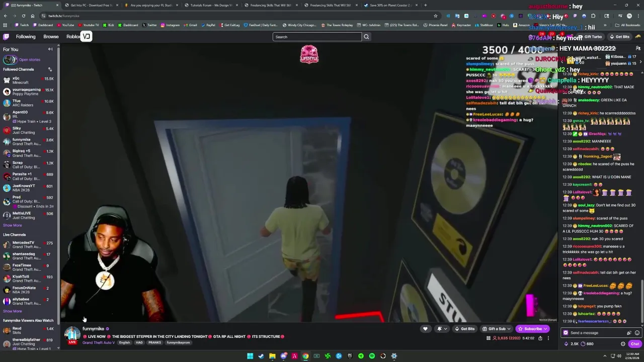Open File Explorer from taskbar
644x362 pixels.
pos(272,356)
